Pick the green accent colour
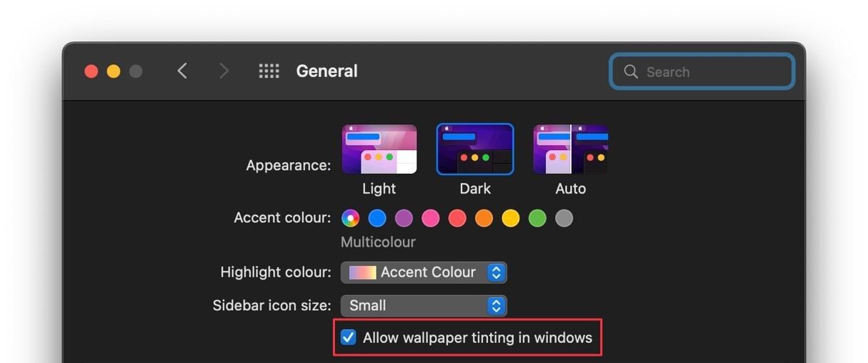 (x=537, y=218)
